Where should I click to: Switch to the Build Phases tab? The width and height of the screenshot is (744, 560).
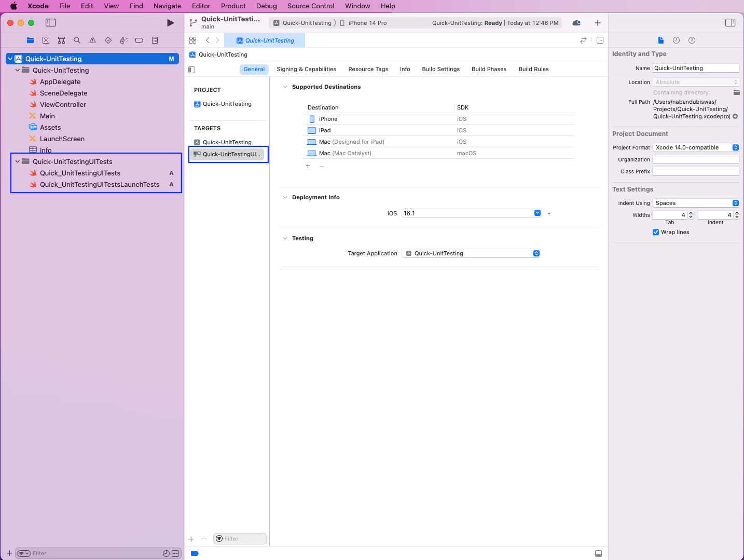click(x=489, y=70)
